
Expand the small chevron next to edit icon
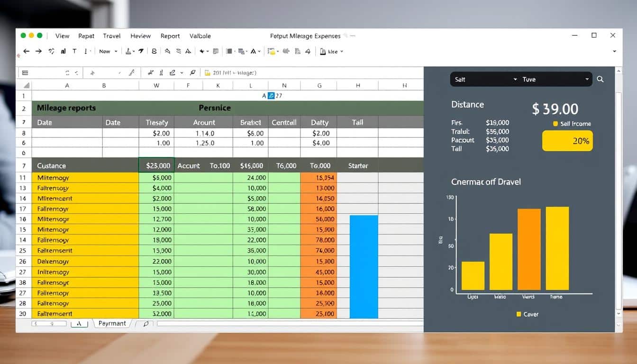pos(182,73)
